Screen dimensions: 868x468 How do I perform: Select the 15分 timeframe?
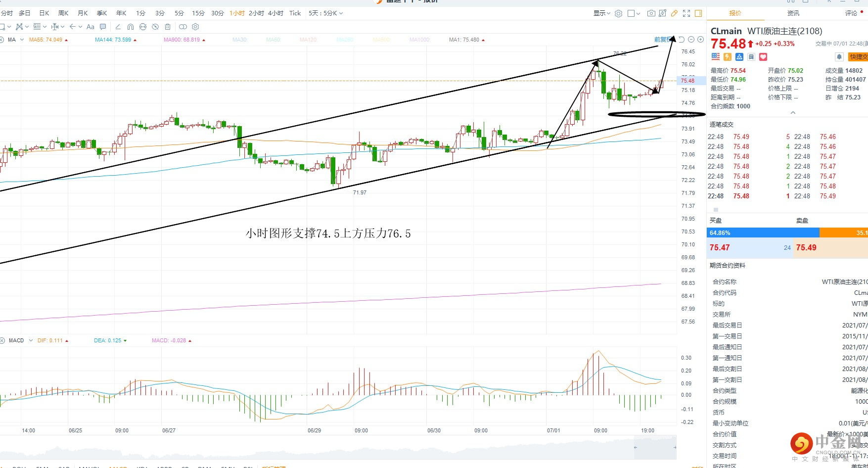tap(198, 13)
